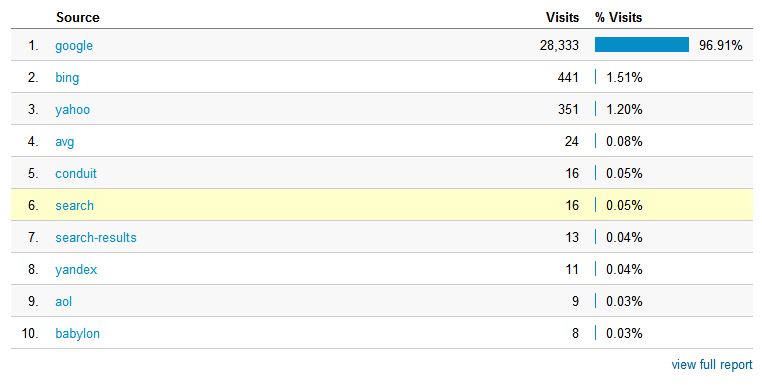
Task: Click the Source column header
Action: pos(78,18)
